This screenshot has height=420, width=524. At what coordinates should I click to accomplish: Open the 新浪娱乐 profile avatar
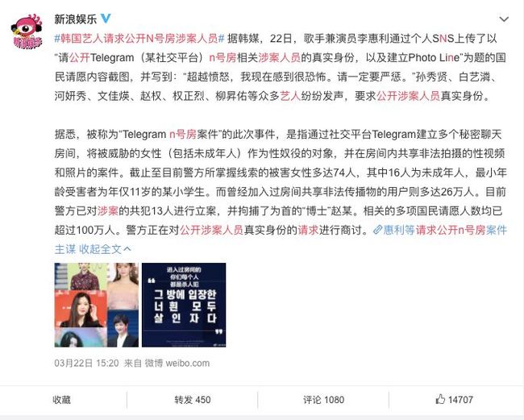click(x=27, y=32)
